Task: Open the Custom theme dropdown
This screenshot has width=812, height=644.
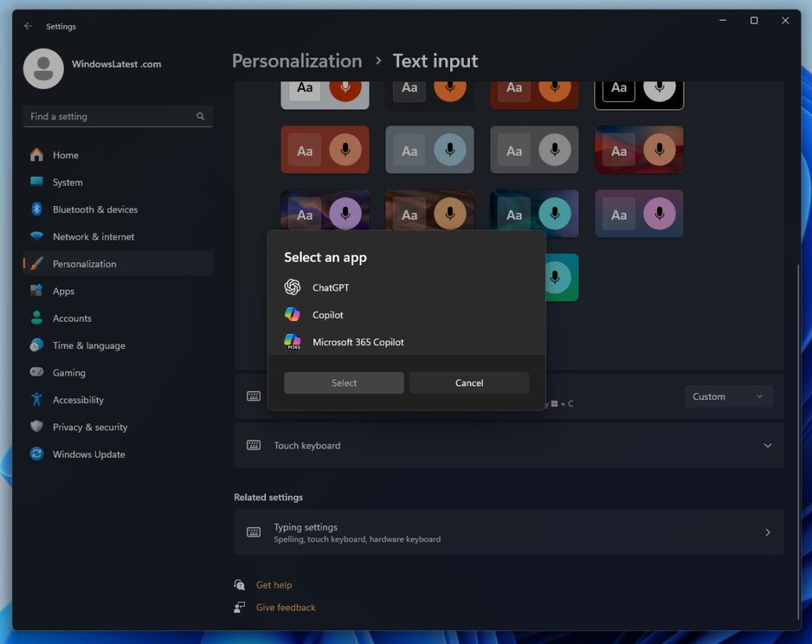Action: (x=728, y=396)
